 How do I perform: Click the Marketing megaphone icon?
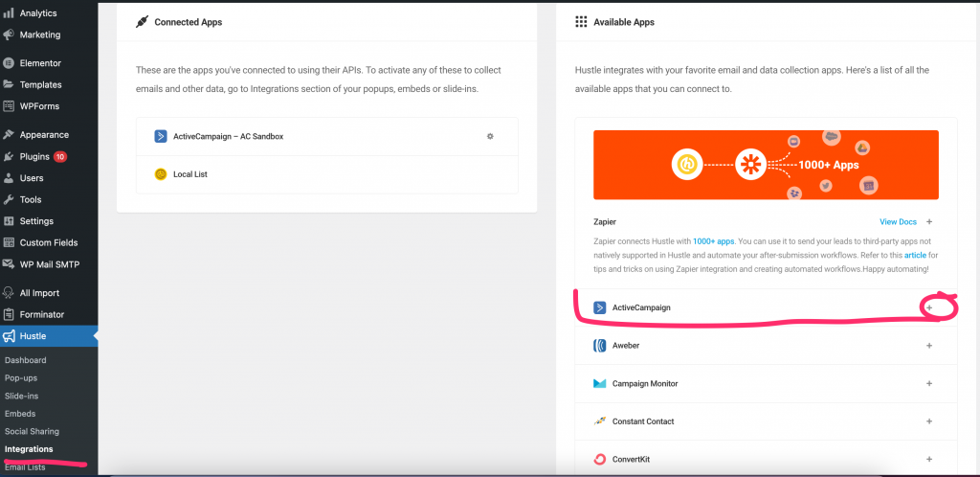9,35
